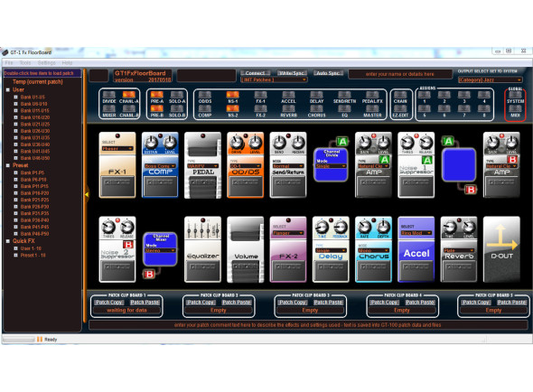The image size is (533, 392).
Task: Click the green A marker above Channel Divide
Action: point(342,141)
